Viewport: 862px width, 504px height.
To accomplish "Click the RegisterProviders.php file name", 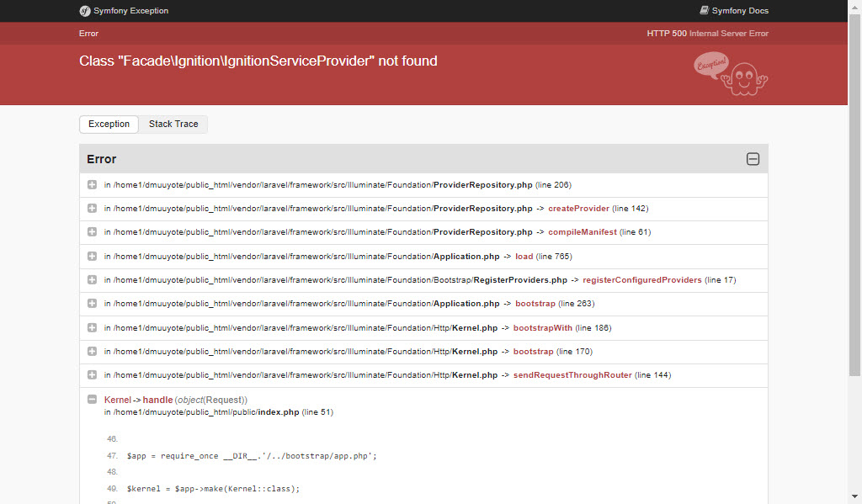I will (x=520, y=279).
